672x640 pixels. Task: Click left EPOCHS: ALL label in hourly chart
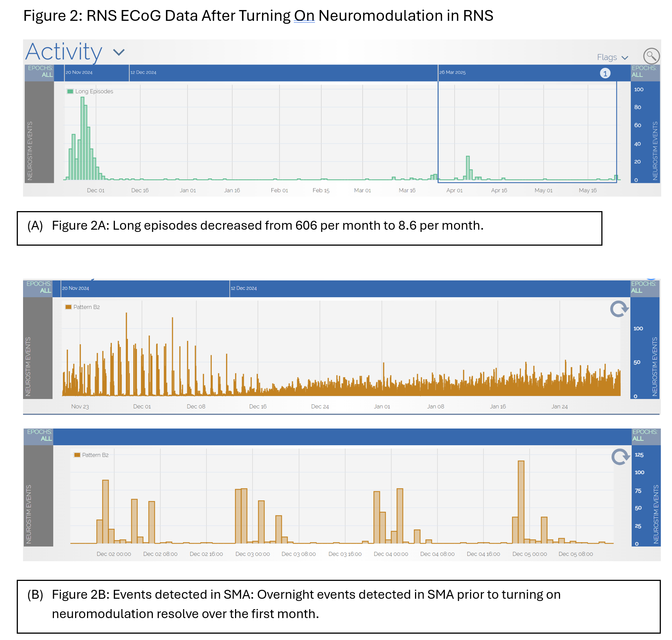39,435
